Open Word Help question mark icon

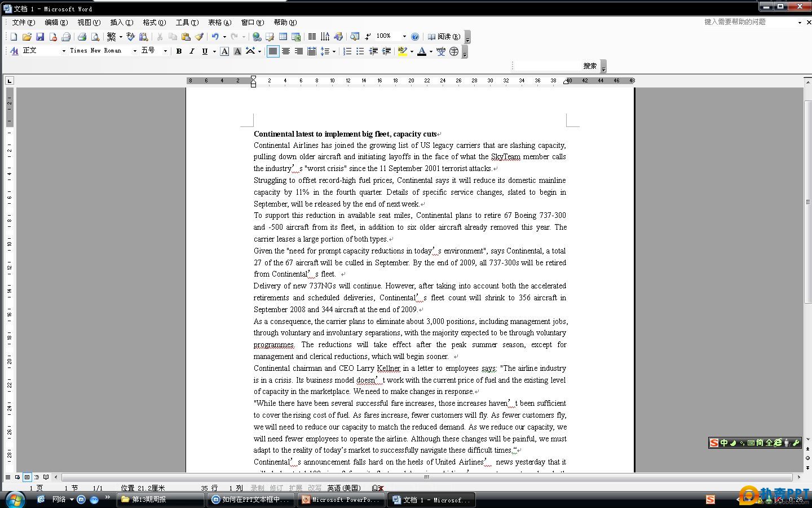[x=415, y=37]
